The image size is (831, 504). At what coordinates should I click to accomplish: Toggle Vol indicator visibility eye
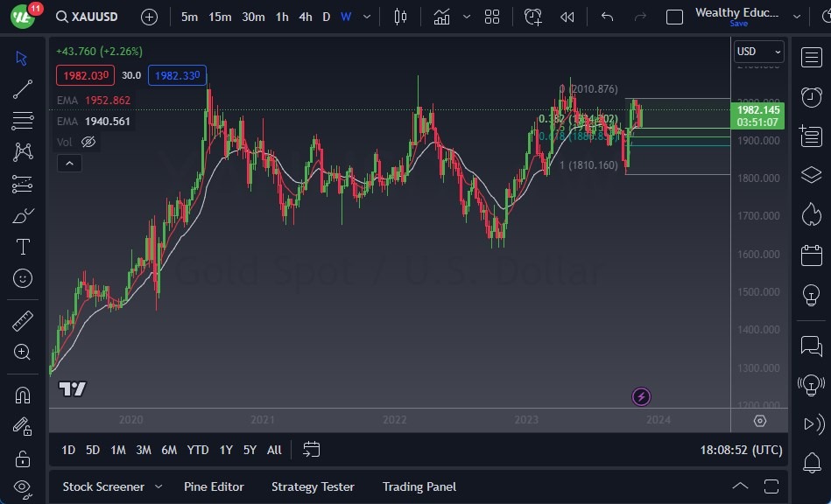point(88,142)
